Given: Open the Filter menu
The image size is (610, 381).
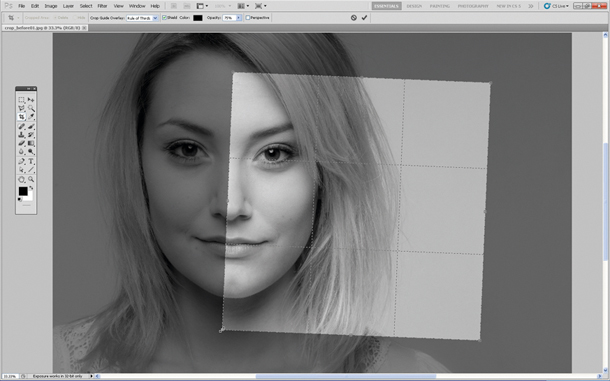Looking at the screenshot, I should 102,6.
